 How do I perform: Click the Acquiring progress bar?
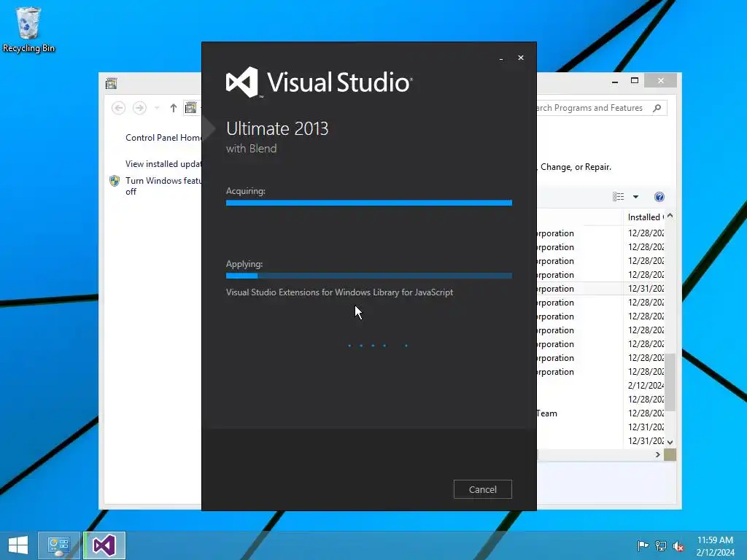coord(368,203)
